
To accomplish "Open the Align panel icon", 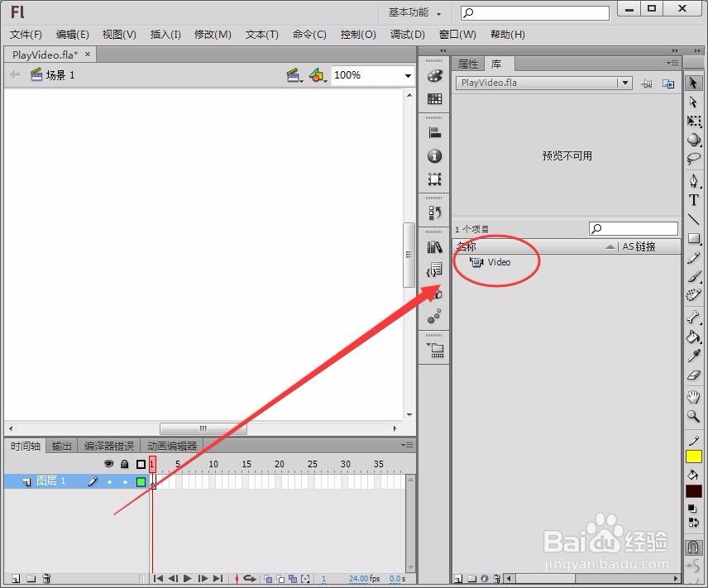I will [x=434, y=133].
